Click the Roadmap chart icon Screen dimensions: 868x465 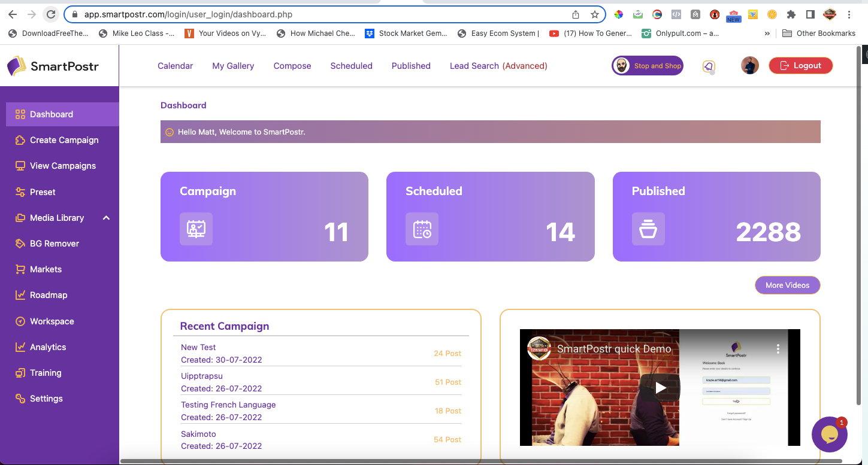(x=20, y=295)
